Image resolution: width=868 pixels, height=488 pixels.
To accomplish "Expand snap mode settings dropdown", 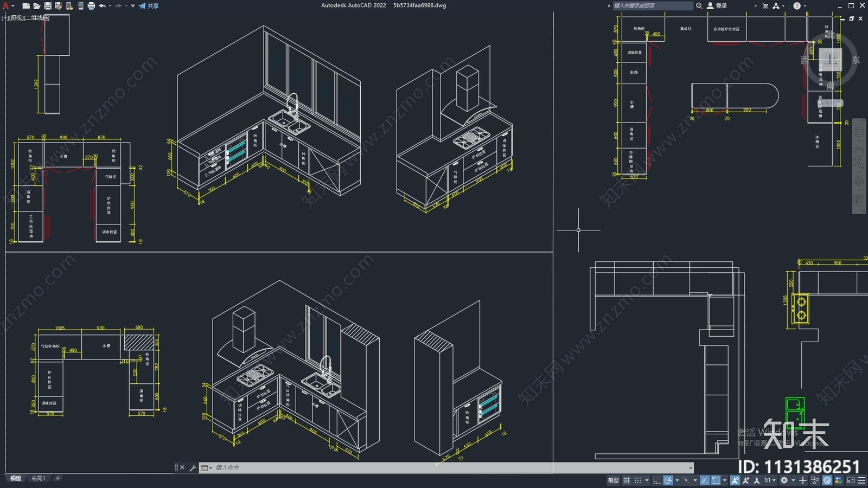I will (x=647, y=480).
